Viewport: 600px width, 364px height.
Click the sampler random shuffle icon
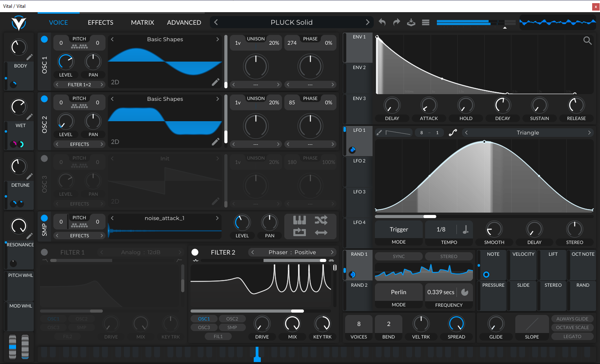(x=321, y=220)
